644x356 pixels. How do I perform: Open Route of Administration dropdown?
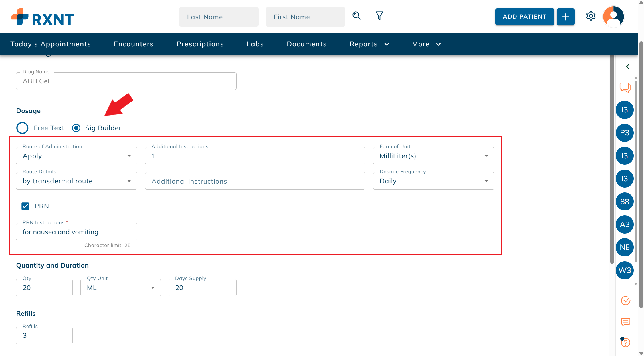77,156
